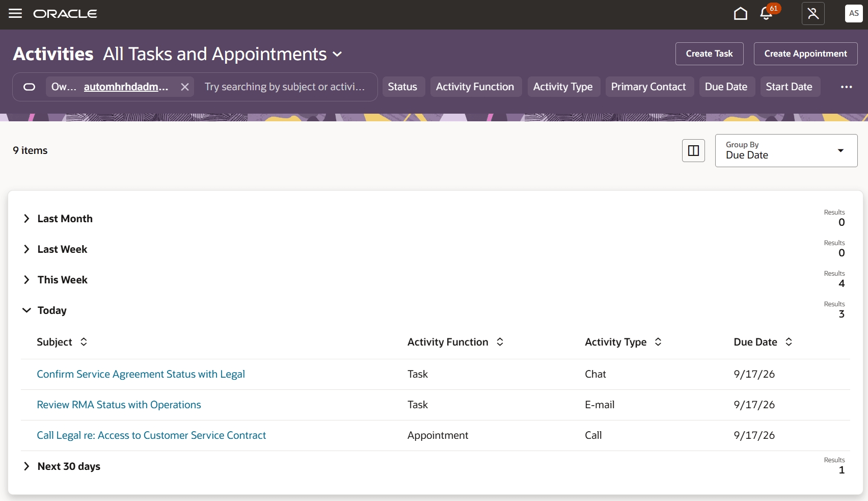Click the Task function cell in Confirm Service row
Image resolution: width=868 pixels, height=501 pixels.
417,375
